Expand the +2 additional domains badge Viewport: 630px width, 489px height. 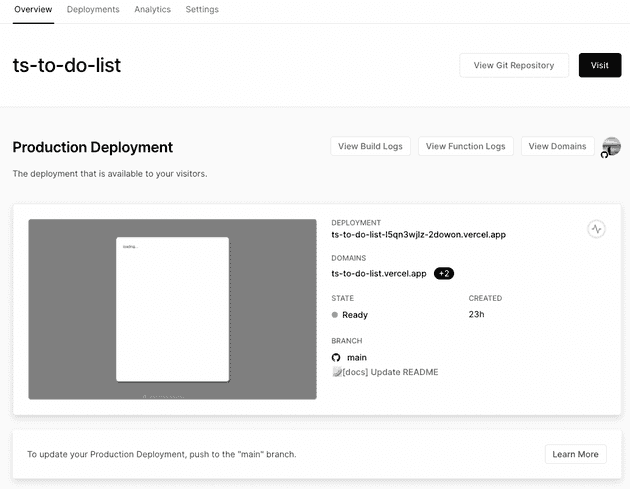point(444,273)
